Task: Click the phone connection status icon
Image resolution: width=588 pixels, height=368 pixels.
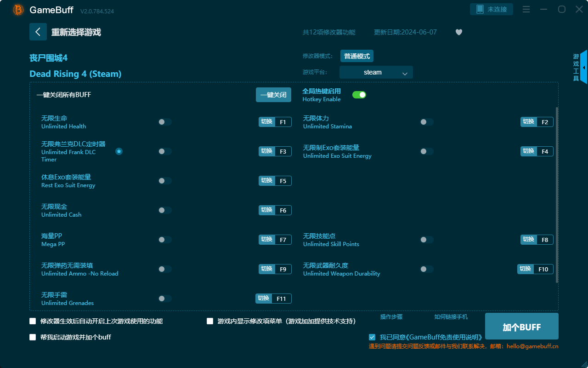Action: pos(480,9)
